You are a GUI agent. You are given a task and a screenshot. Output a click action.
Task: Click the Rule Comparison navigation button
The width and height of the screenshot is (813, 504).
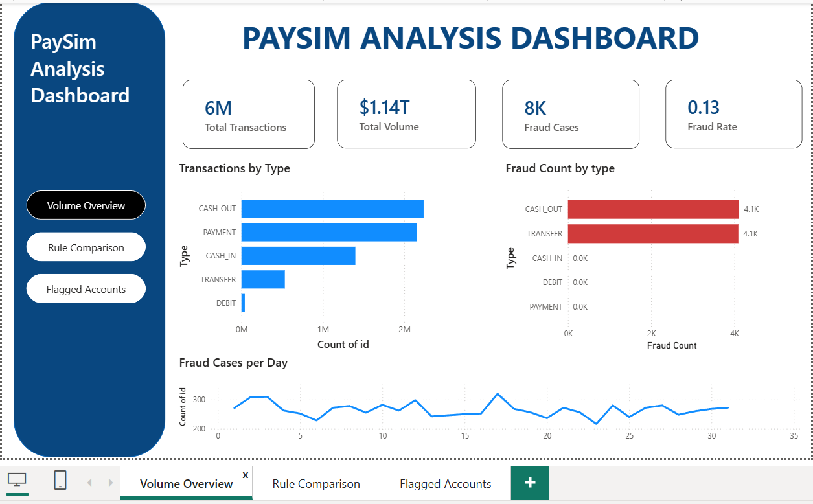pyautogui.click(x=86, y=247)
